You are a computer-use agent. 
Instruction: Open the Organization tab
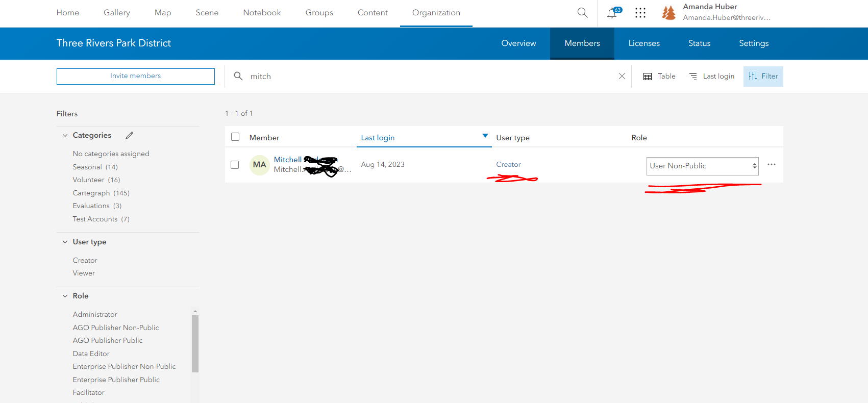436,13
